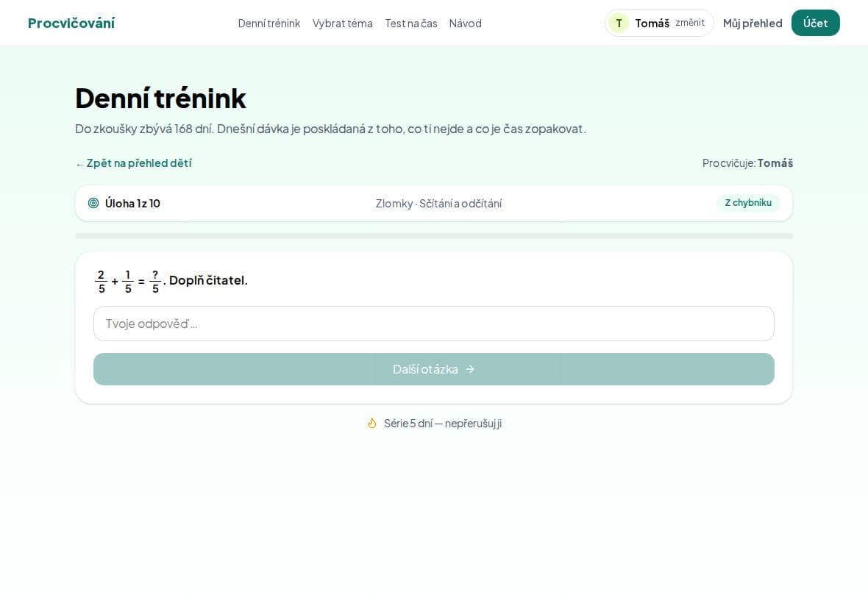868x603 pixels.
Task: Click the změnit link next to Tomáš
Action: (690, 23)
